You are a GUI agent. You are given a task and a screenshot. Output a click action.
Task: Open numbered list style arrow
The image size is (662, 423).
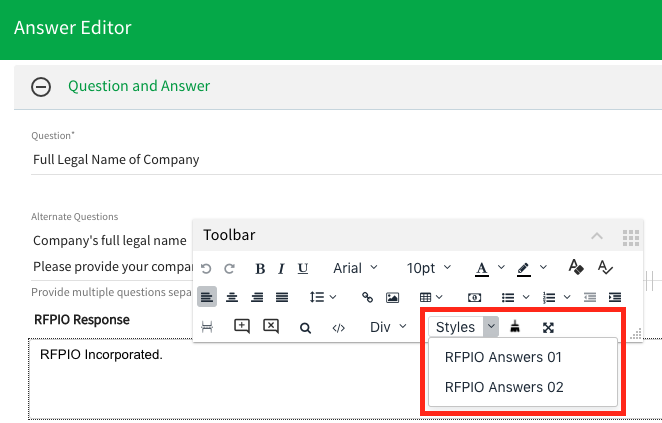click(567, 297)
